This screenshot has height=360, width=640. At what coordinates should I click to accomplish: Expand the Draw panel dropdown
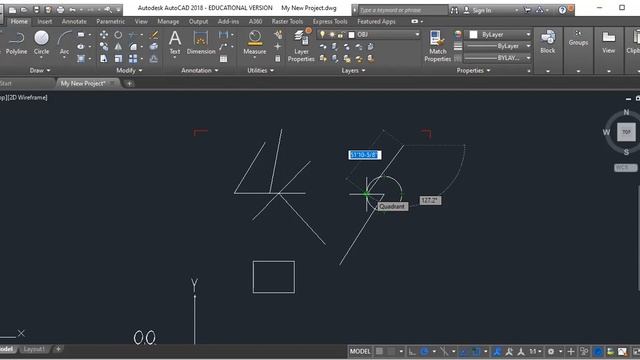[x=40, y=70]
